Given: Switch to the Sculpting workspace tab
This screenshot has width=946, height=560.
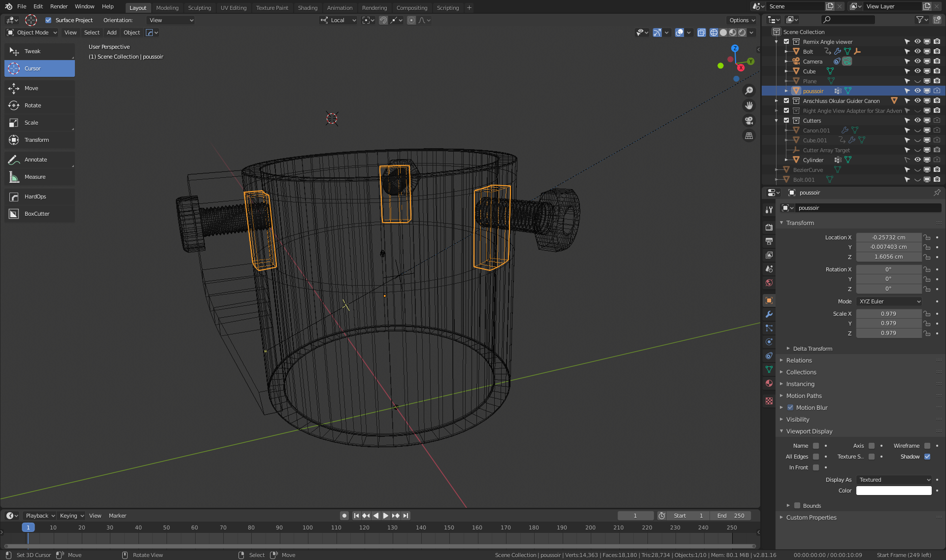Looking at the screenshot, I should [x=199, y=7].
